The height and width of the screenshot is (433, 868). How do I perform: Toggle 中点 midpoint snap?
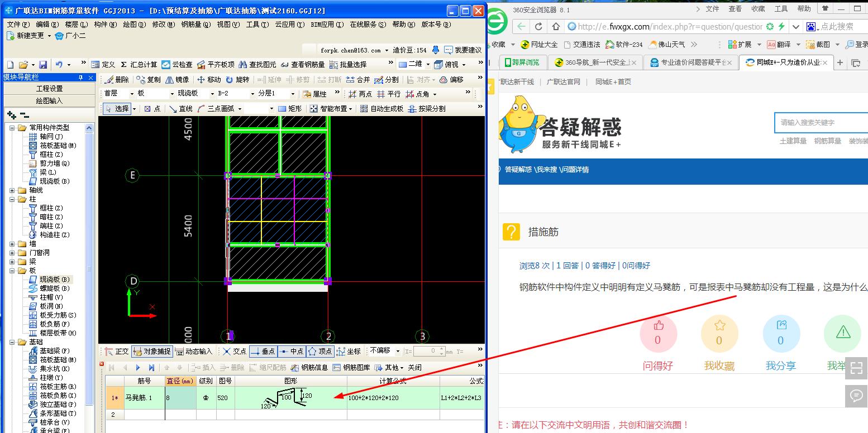tap(291, 352)
